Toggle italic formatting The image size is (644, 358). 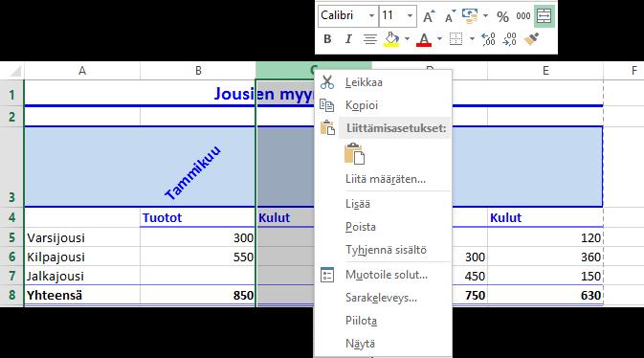tap(348, 39)
